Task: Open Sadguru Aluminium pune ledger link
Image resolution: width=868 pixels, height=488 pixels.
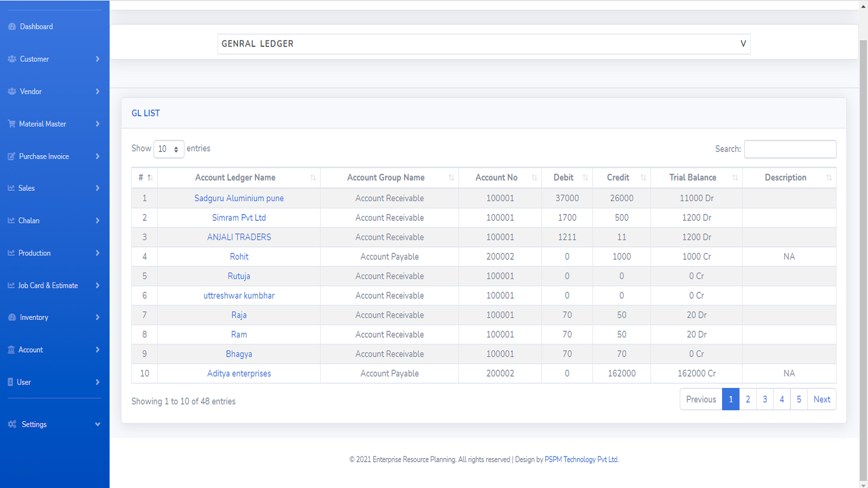Action: [239, 198]
